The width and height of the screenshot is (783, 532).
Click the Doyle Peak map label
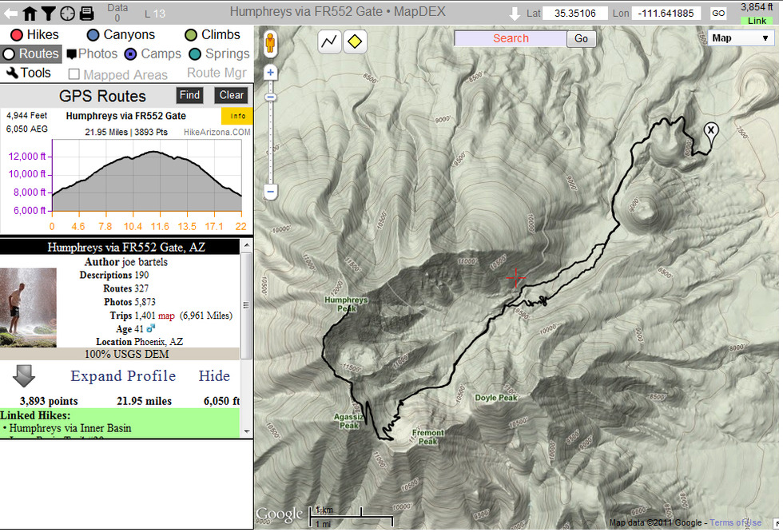point(496,398)
